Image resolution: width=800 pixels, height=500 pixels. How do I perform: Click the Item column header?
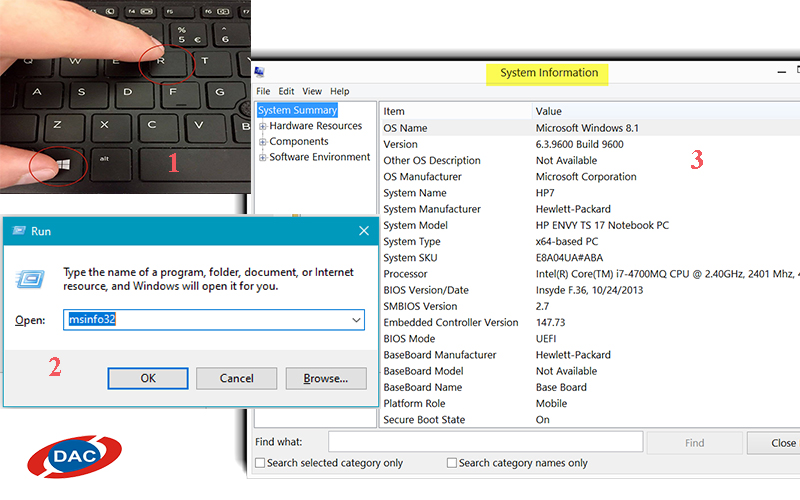456,111
